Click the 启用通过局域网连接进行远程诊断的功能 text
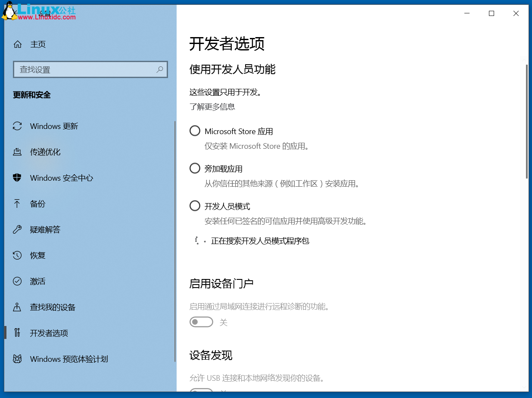 [259, 307]
